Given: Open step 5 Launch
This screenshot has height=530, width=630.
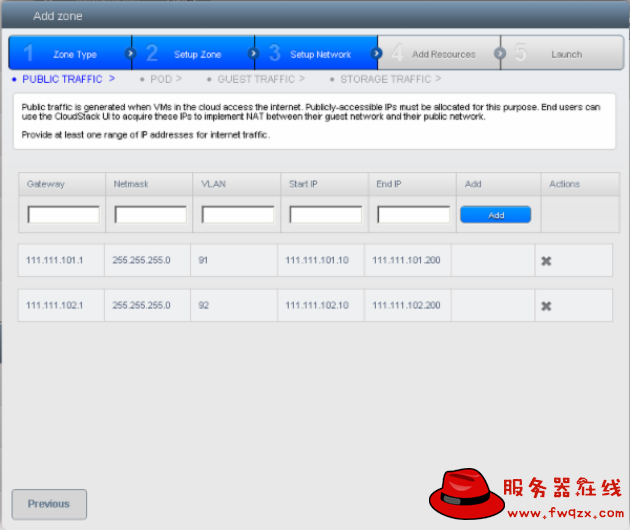Looking at the screenshot, I should point(562,53).
